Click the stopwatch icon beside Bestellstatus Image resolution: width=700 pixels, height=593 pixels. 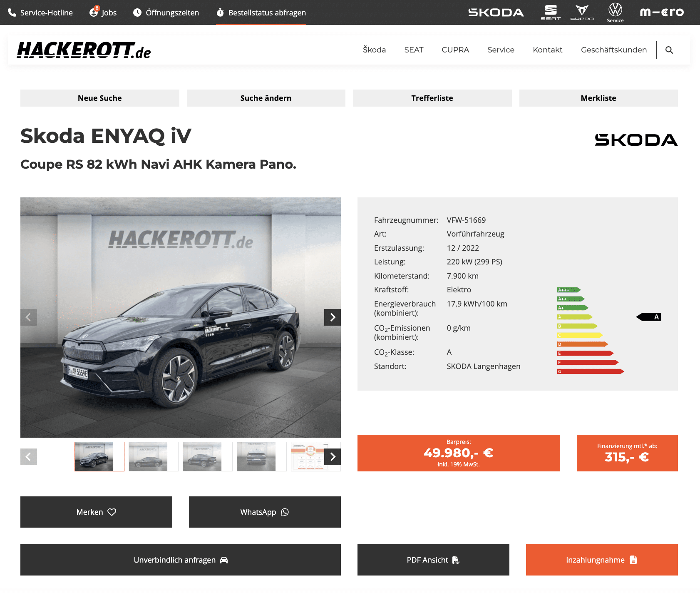(x=220, y=12)
